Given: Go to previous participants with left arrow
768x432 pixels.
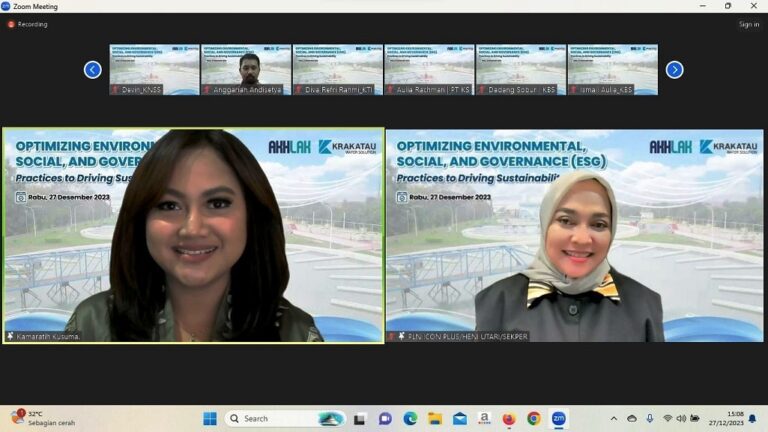Looking at the screenshot, I should (93, 70).
